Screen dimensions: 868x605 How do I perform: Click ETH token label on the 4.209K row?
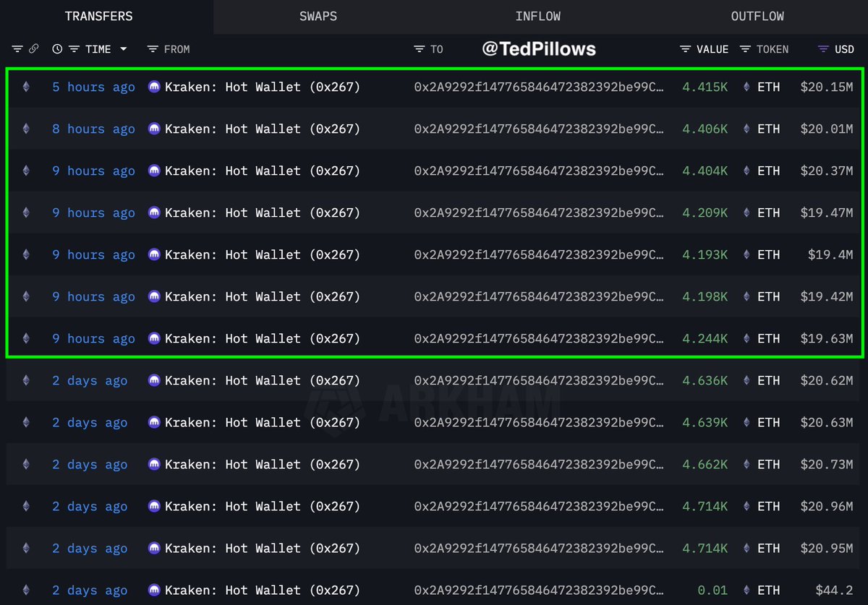tap(769, 213)
